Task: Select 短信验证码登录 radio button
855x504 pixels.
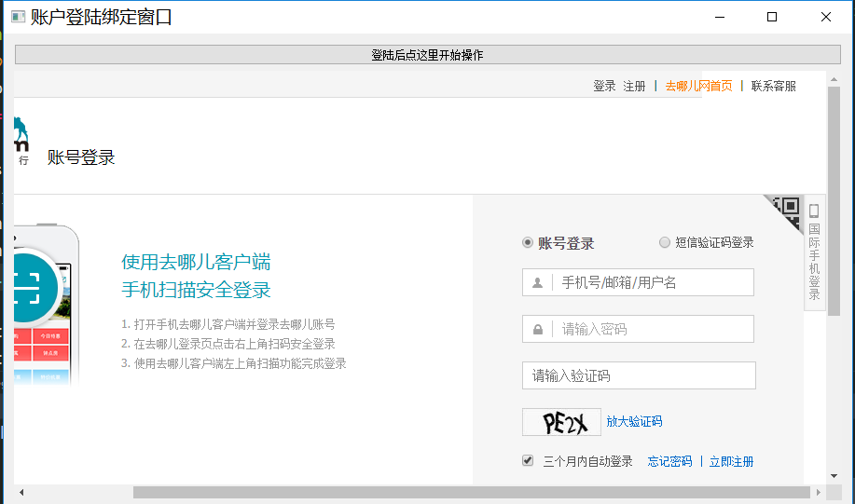Action: coord(664,242)
